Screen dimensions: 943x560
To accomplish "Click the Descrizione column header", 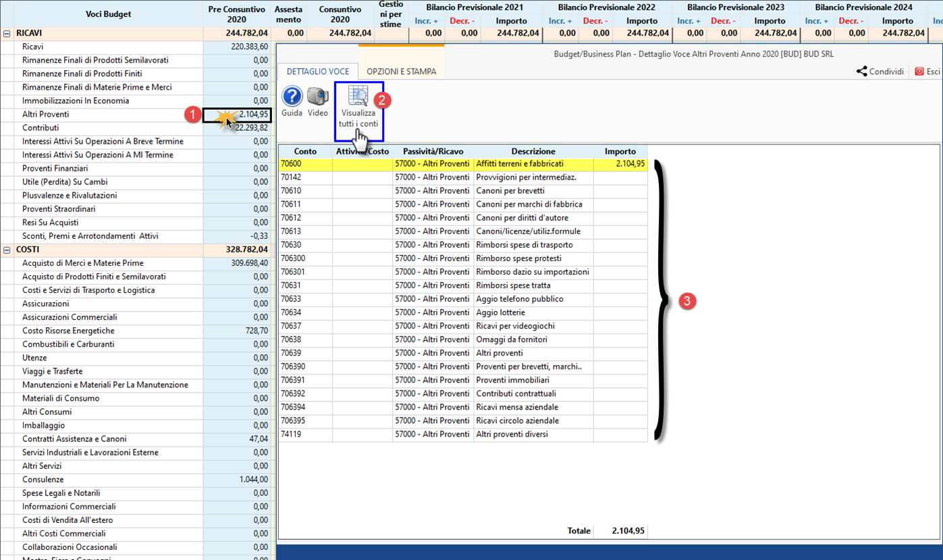I will tap(533, 151).
